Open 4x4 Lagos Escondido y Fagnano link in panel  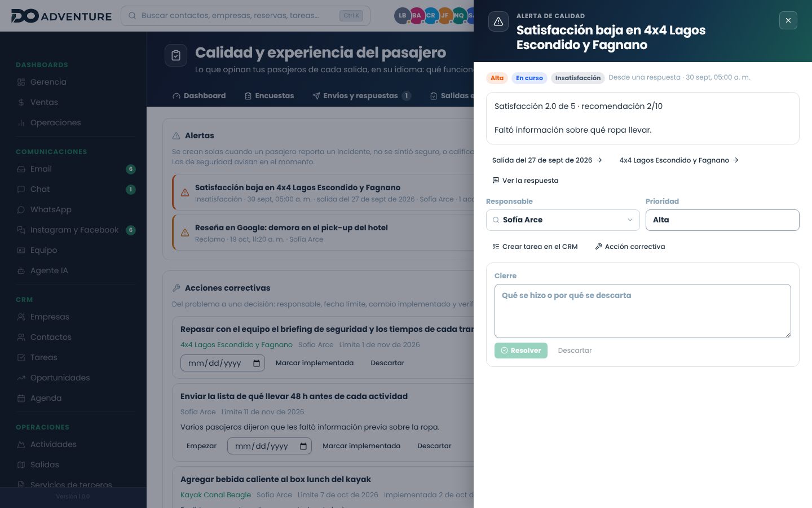click(x=679, y=160)
